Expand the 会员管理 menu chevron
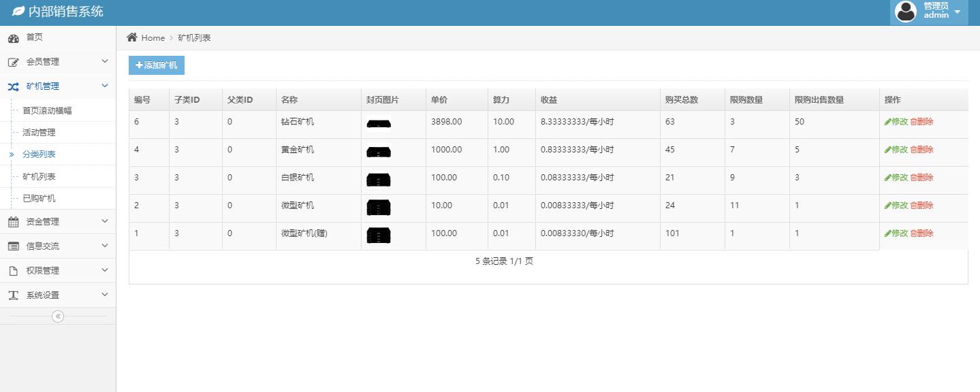 pos(105,61)
